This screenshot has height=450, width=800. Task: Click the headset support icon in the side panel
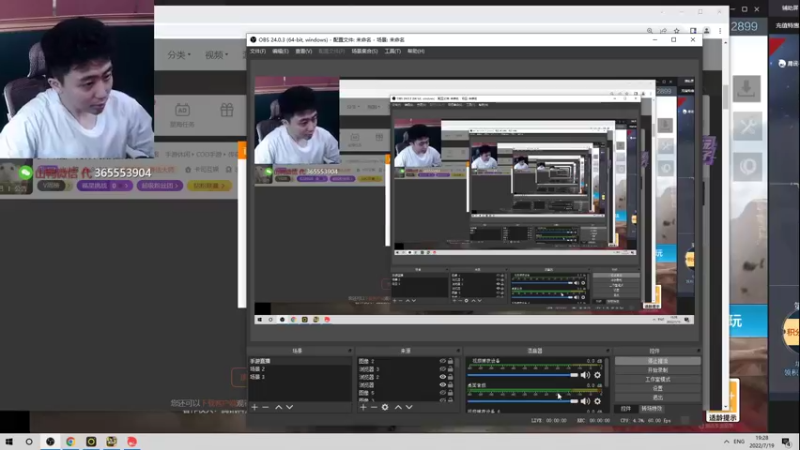747,167
